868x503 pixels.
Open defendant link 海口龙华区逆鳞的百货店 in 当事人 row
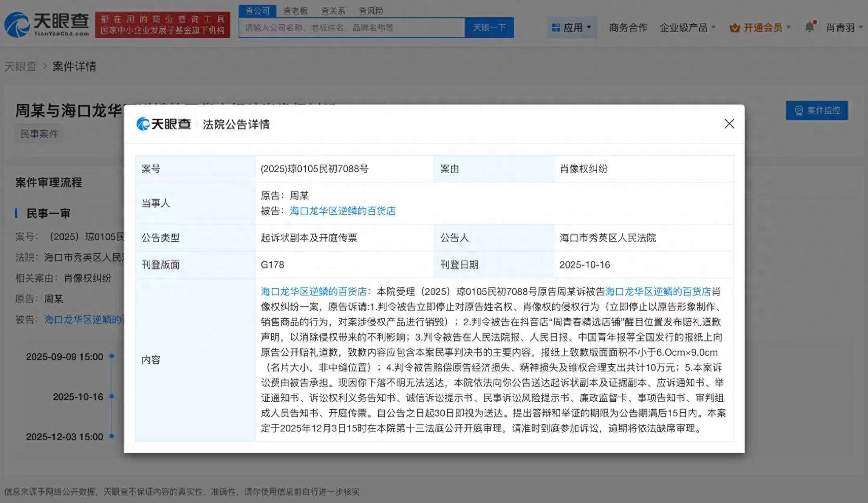[x=342, y=211]
